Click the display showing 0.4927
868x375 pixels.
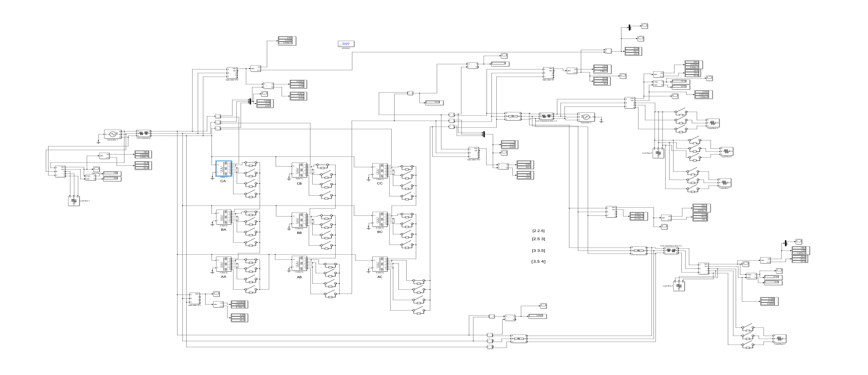537,316
